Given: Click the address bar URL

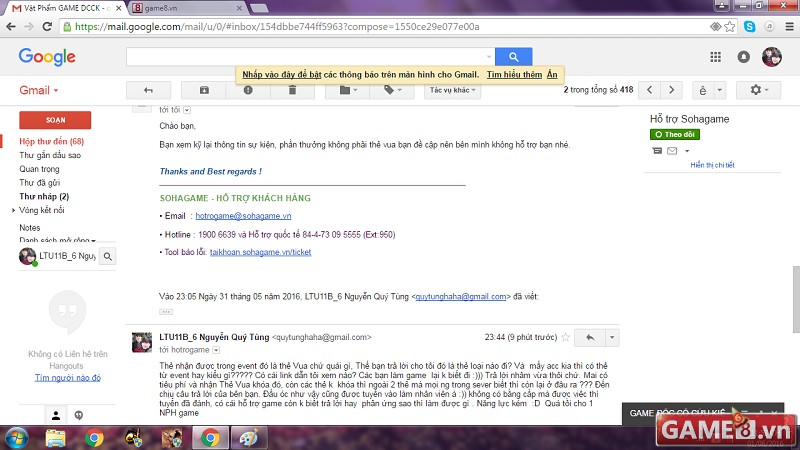Looking at the screenshot, I should [277, 27].
